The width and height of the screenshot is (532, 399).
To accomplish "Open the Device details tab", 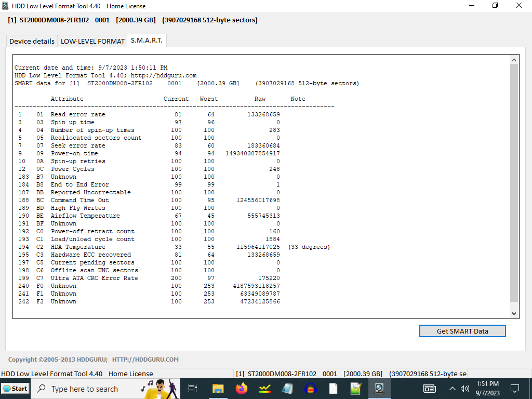I will [x=32, y=41].
